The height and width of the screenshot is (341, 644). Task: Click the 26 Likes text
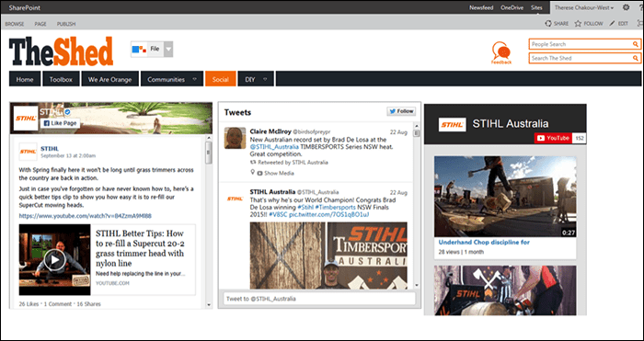click(29, 304)
